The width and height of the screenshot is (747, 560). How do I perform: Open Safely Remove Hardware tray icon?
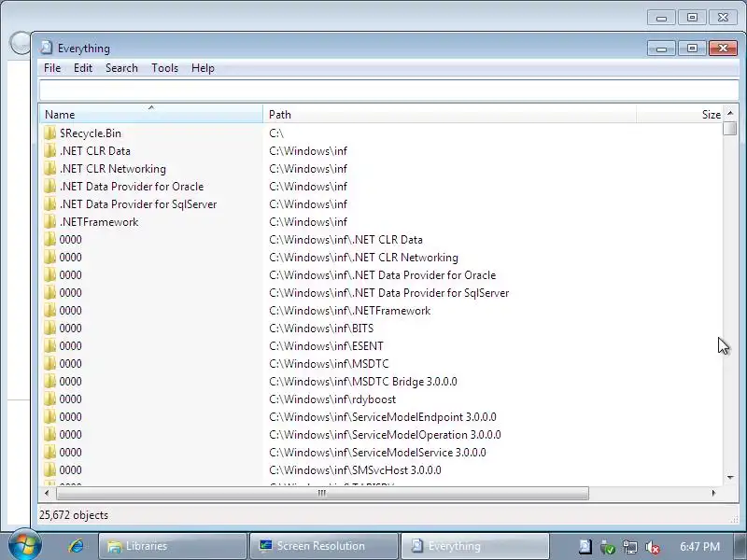point(608,547)
